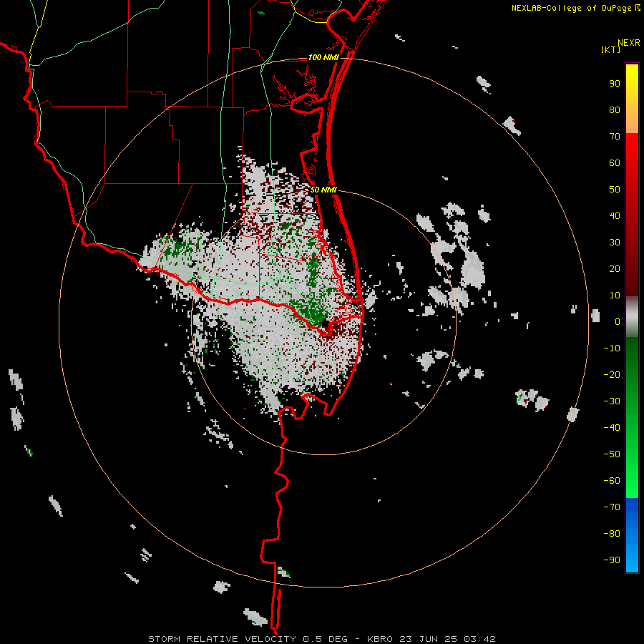Select the -80 knot scale value
The image size is (644, 644).
pos(612,534)
